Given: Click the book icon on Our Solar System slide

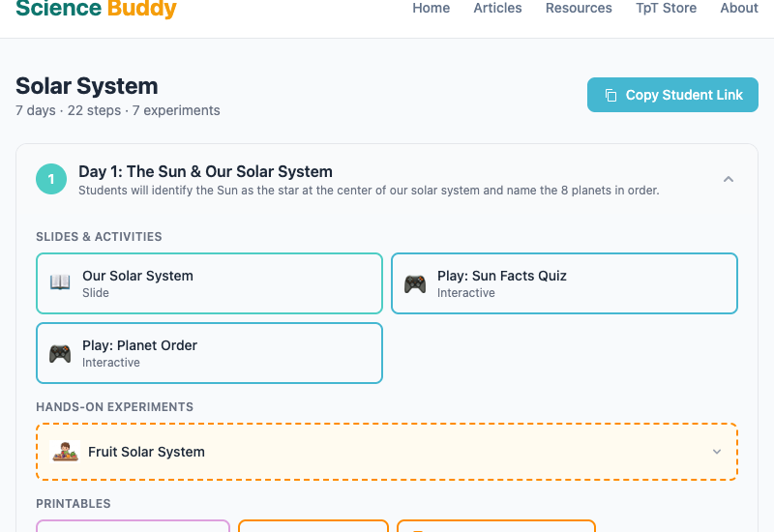Looking at the screenshot, I should (x=60, y=282).
